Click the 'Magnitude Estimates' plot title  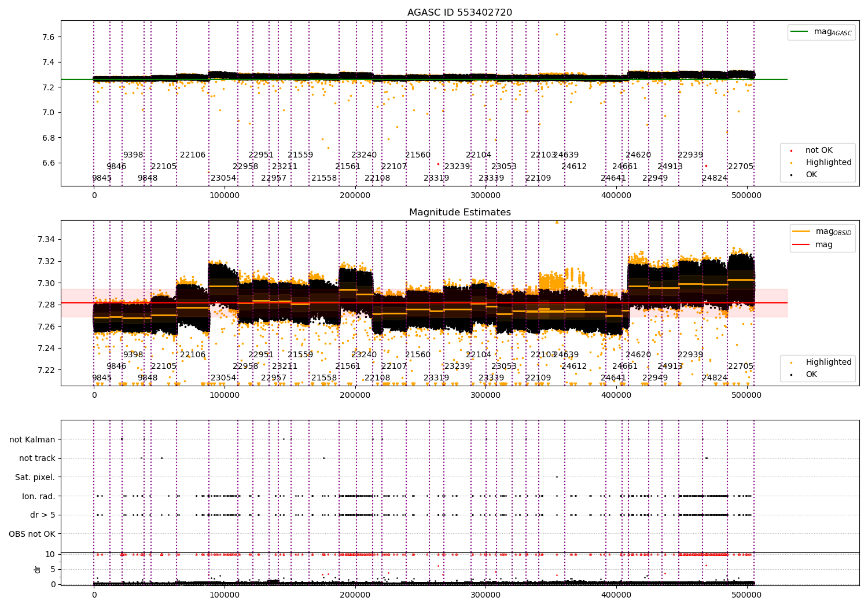pos(459,213)
